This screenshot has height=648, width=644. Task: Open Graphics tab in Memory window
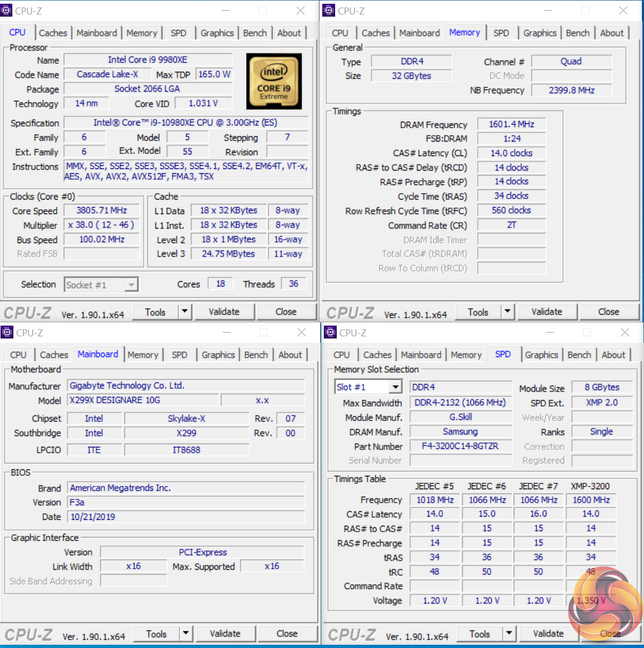[x=540, y=33]
